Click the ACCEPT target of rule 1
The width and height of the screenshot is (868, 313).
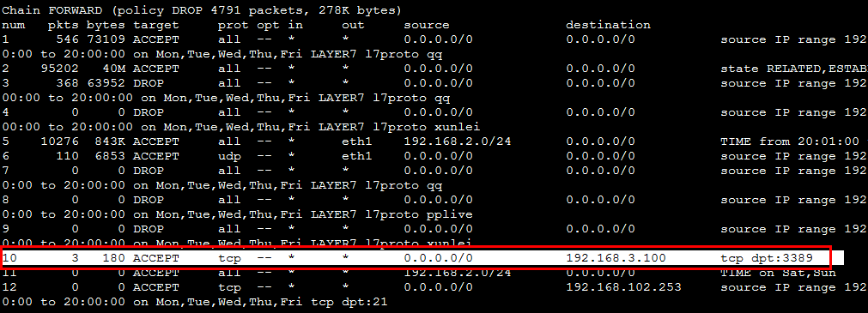tap(156, 39)
